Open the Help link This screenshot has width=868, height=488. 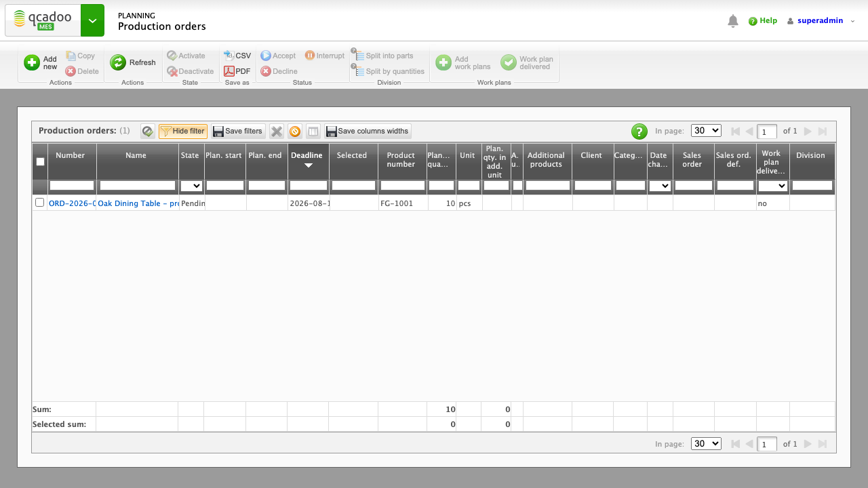pyautogui.click(x=763, y=21)
